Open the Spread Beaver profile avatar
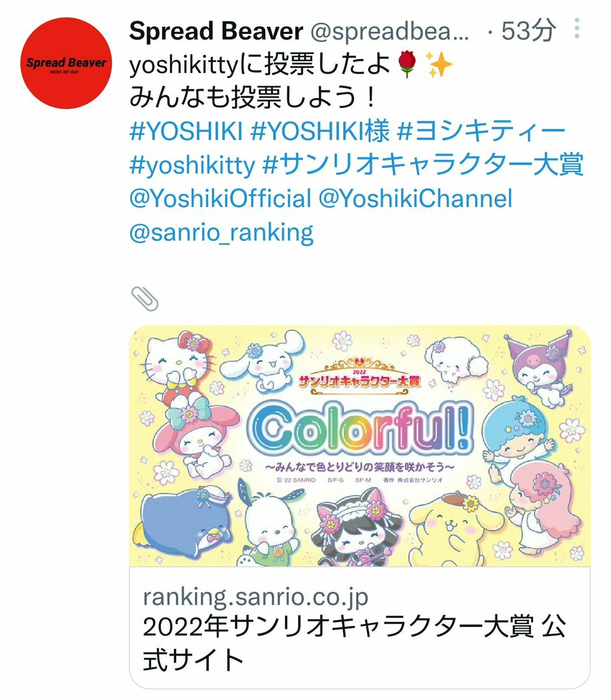The image size is (611, 700). coord(65,63)
